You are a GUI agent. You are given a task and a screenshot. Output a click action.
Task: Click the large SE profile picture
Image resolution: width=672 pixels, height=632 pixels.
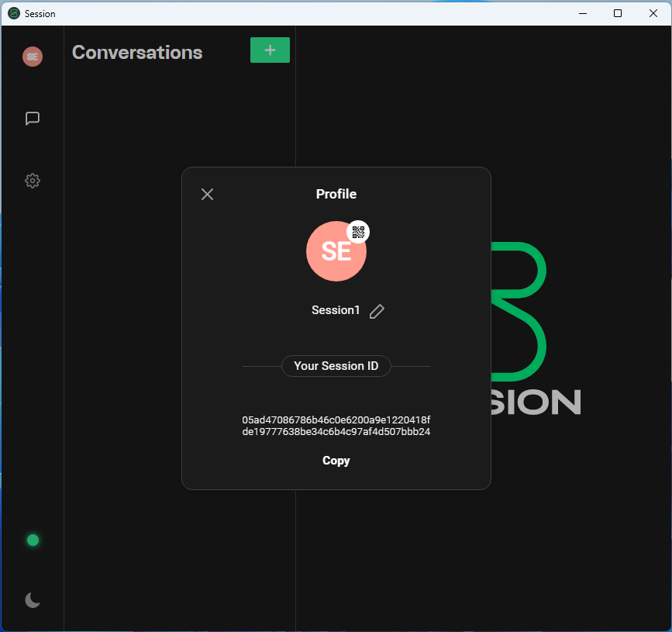(336, 251)
